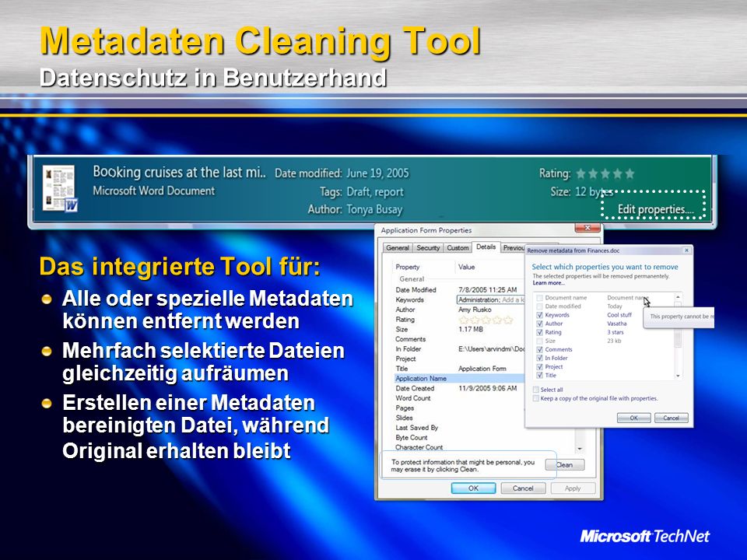Click the disabled Size checkbox
747x560 pixels.
tap(540, 341)
